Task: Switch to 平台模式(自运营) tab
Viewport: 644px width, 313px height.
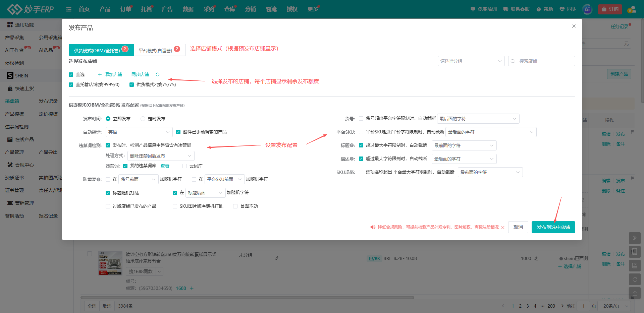Action: coord(160,50)
